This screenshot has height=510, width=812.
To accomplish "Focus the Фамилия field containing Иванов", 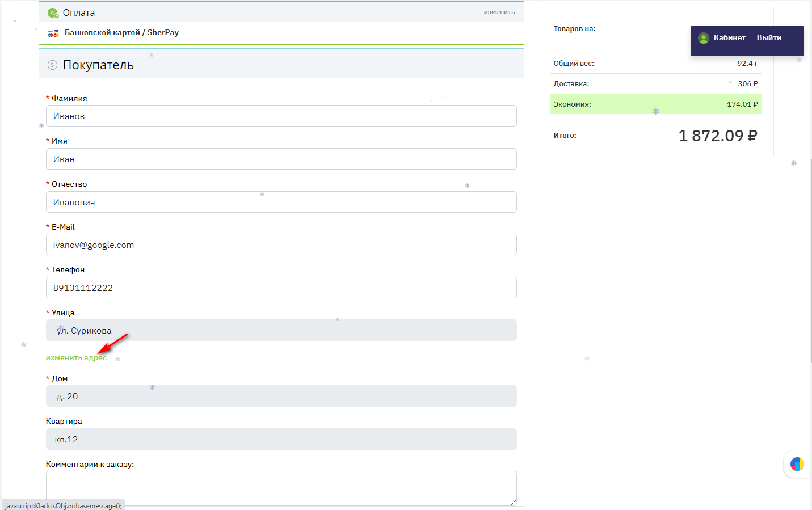I will 281,116.
